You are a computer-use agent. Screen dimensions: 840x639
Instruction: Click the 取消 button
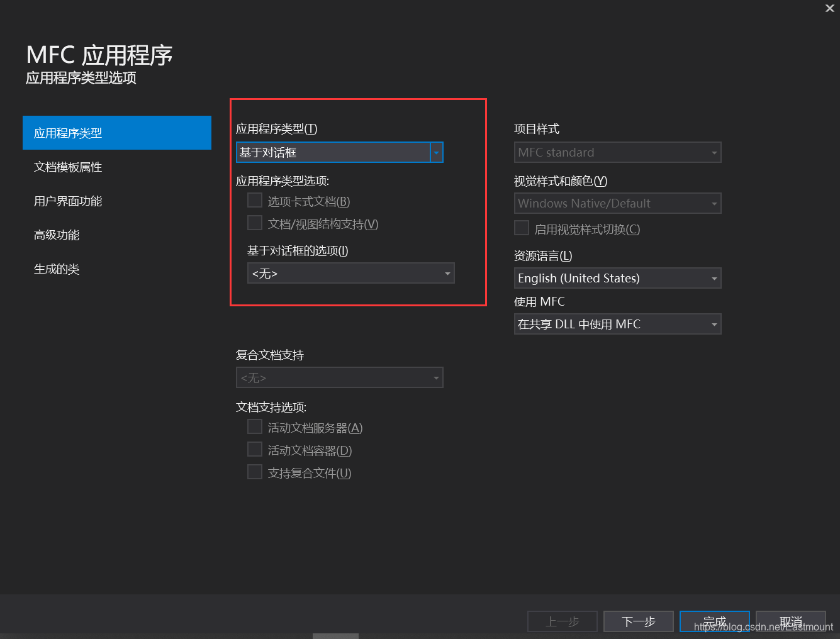791,621
